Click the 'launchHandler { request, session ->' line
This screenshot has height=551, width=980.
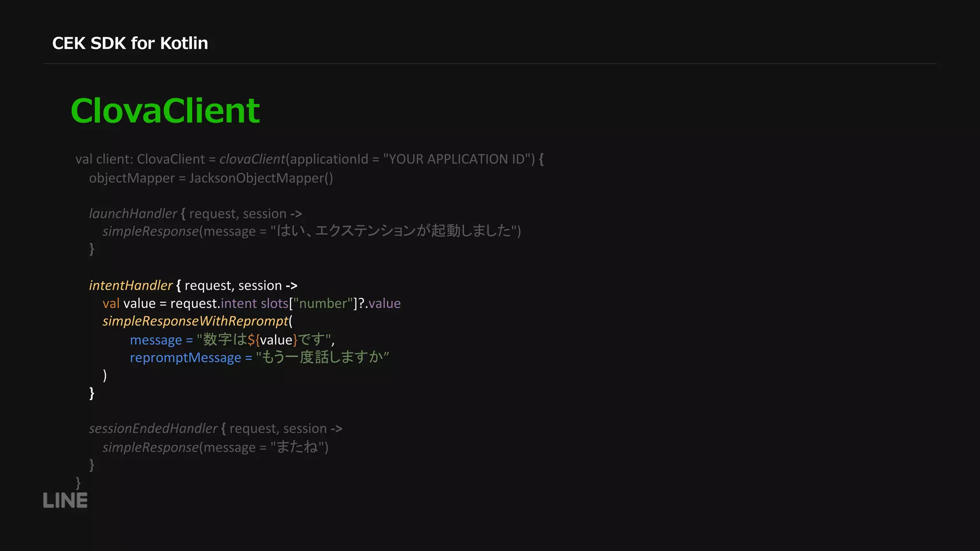pyautogui.click(x=195, y=213)
